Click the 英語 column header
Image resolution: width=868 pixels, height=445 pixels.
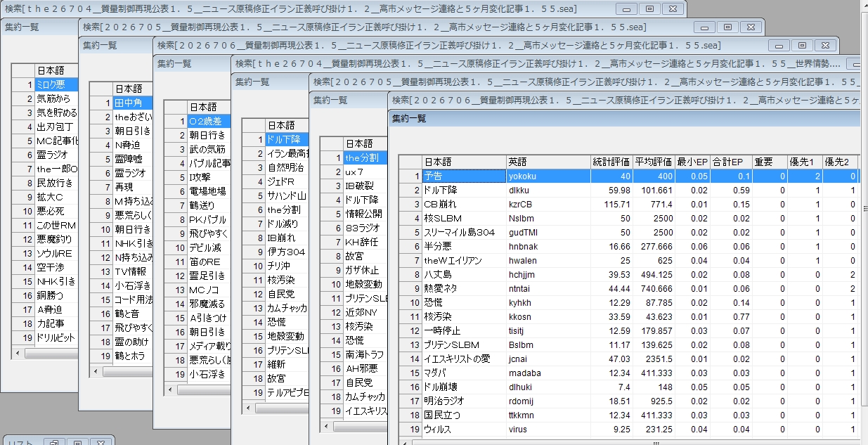(548, 162)
